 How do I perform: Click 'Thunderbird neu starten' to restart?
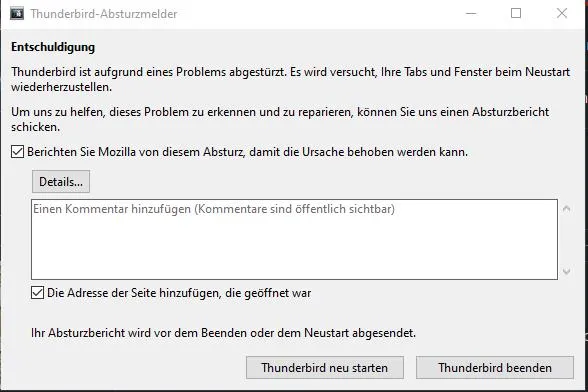[325, 367]
